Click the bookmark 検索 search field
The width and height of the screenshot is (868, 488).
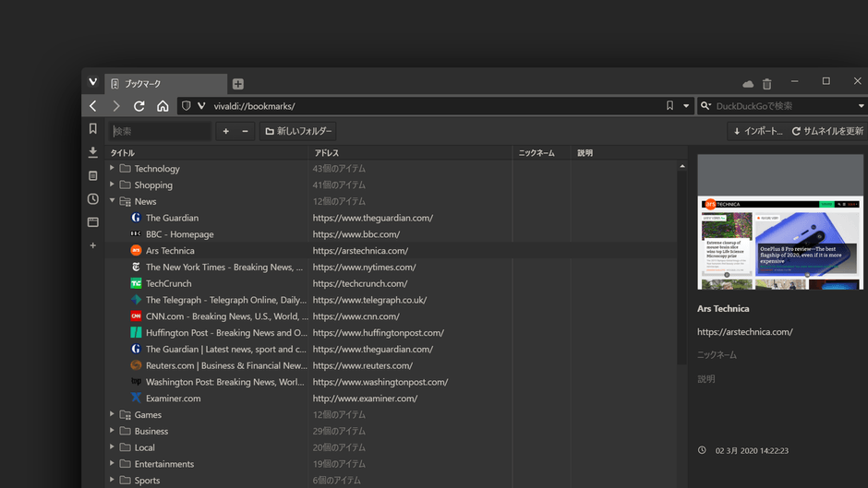160,131
